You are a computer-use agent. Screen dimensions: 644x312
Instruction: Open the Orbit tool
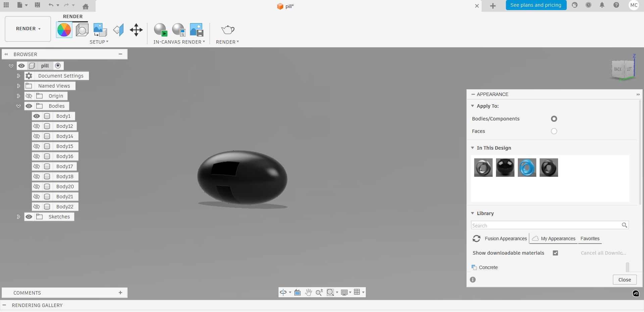click(x=283, y=292)
